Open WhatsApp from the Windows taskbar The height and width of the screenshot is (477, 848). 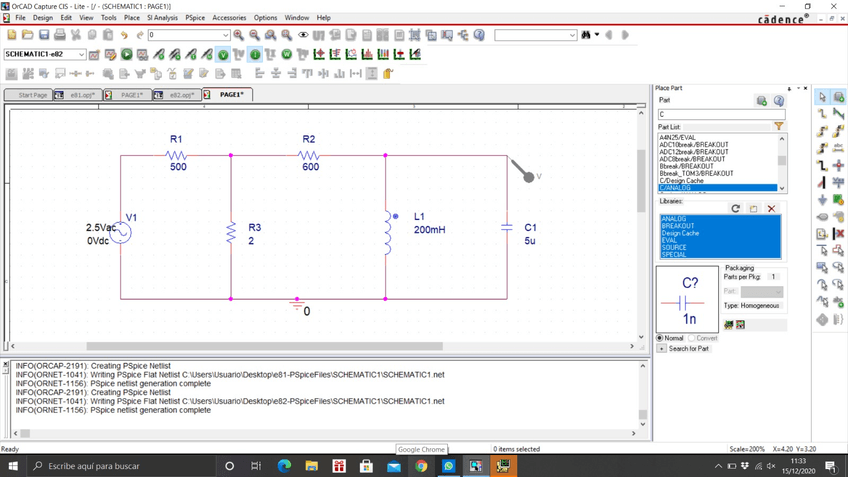click(448, 466)
